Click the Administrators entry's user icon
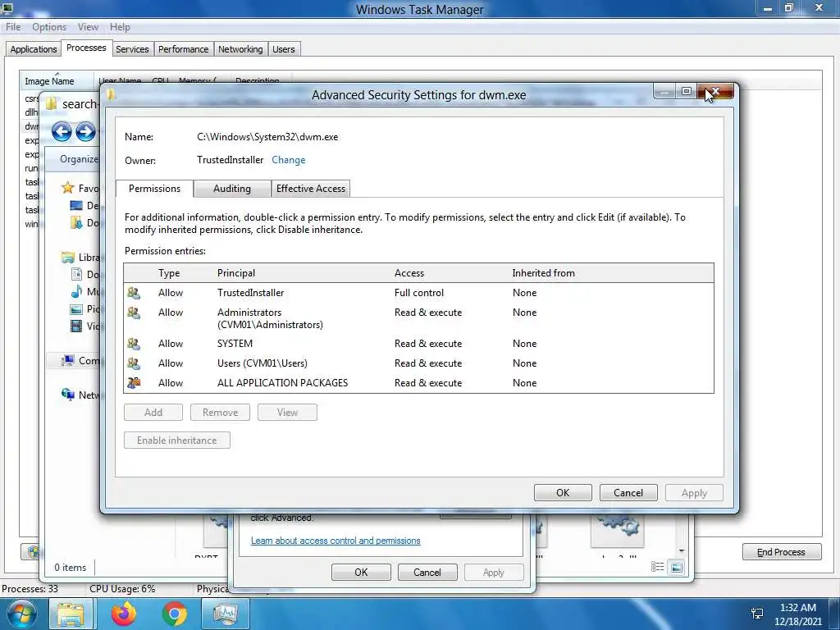This screenshot has height=630, width=840. click(x=134, y=313)
